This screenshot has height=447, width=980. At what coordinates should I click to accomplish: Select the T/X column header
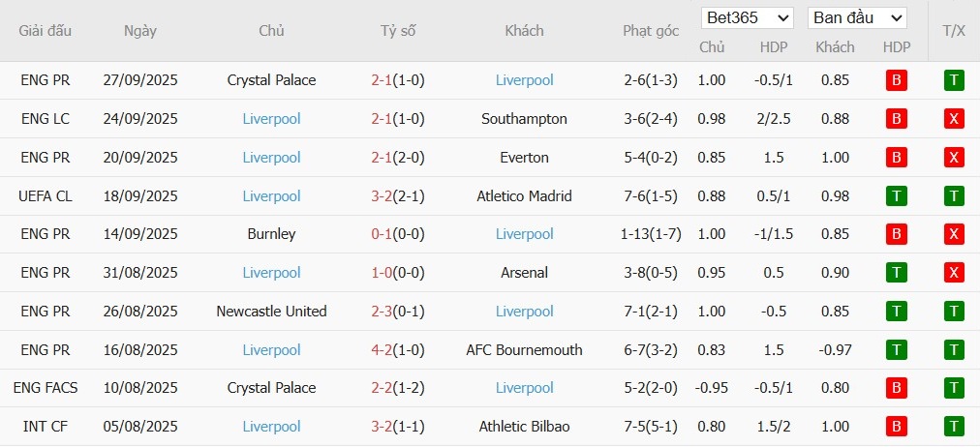(954, 31)
